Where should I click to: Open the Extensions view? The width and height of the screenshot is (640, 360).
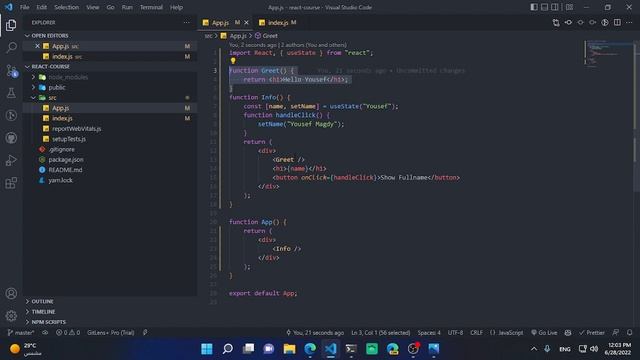[11, 183]
